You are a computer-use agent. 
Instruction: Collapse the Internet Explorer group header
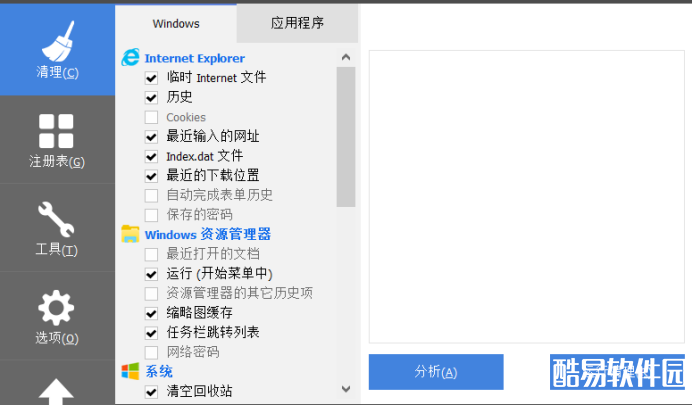tap(194, 59)
